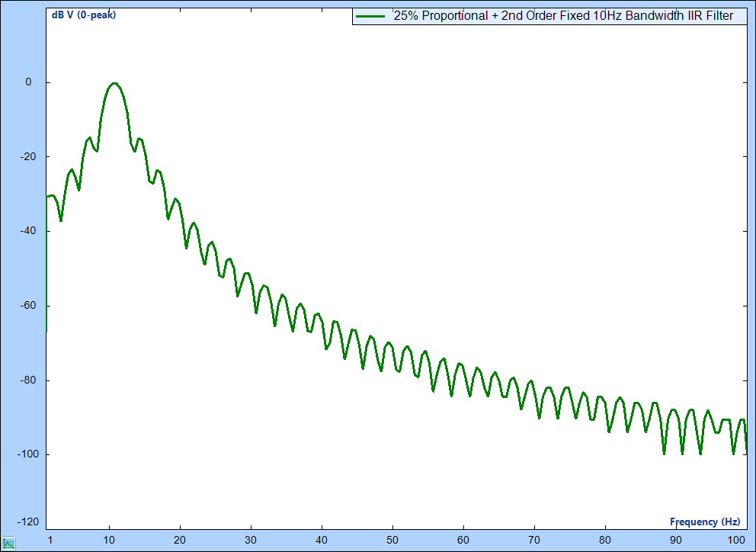The image size is (756, 552).
Task: Click the main peak of the curve near 10 Hz
Action: pos(114,83)
